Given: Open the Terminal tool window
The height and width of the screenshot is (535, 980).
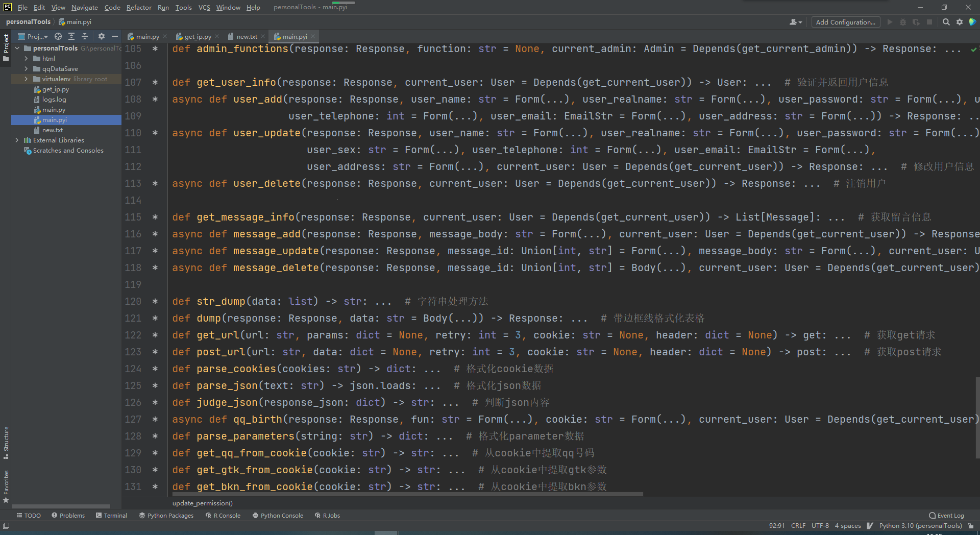Looking at the screenshot, I should pos(111,516).
